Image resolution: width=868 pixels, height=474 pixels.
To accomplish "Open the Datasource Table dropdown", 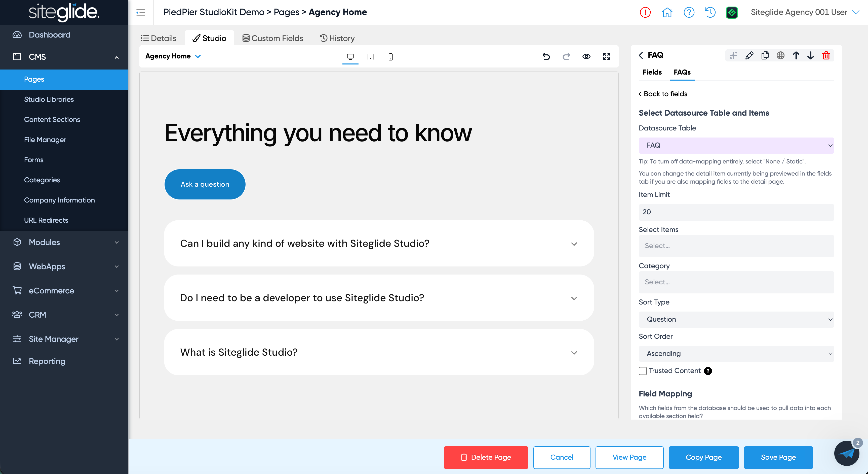I will coord(736,145).
